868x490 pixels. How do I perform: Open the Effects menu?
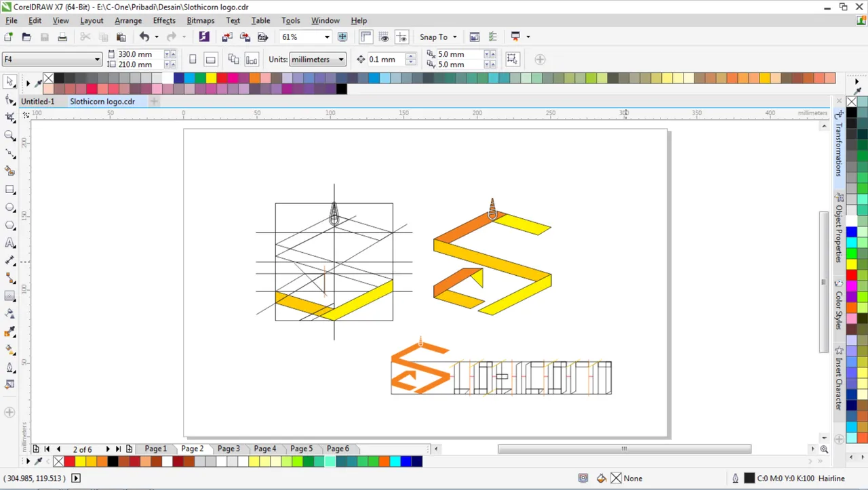164,20
